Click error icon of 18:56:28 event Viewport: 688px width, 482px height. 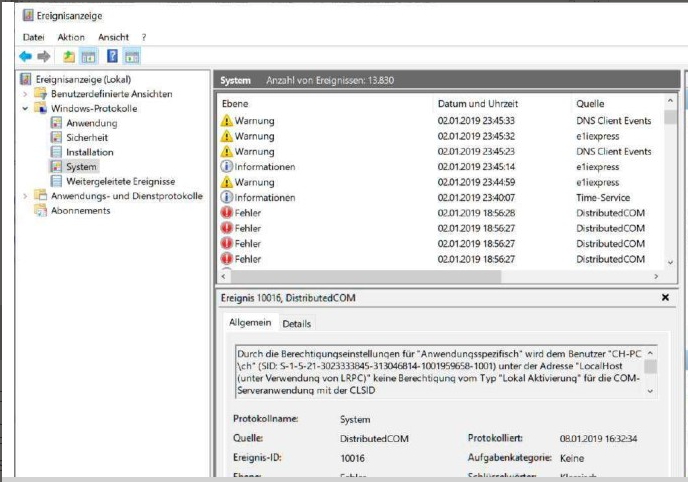click(x=226, y=213)
